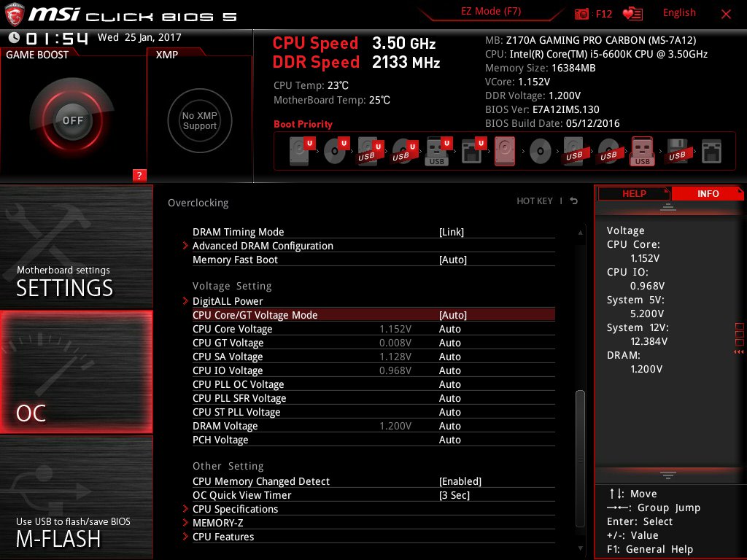Select the legacy network boot icon at row end
The width and height of the screenshot is (747, 560).
[711, 152]
